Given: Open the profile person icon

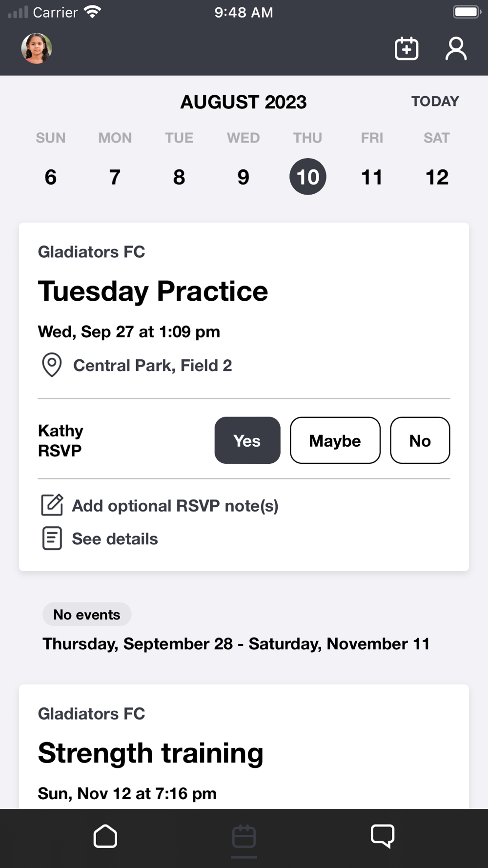Looking at the screenshot, I should (x=456, y=49).
